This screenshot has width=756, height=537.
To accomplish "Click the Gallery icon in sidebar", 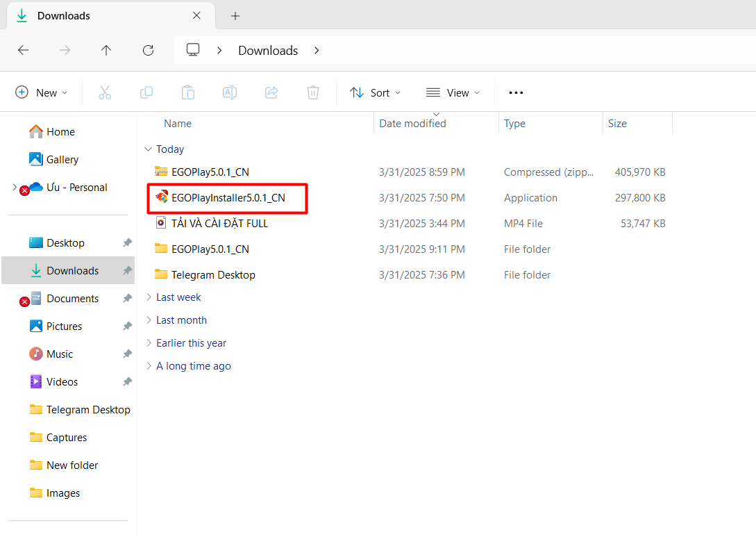I will (36, 158).
